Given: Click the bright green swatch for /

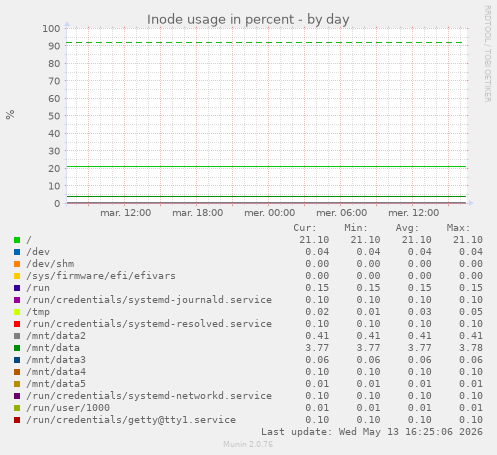Looking at the screenshot, I should (17, 240).
